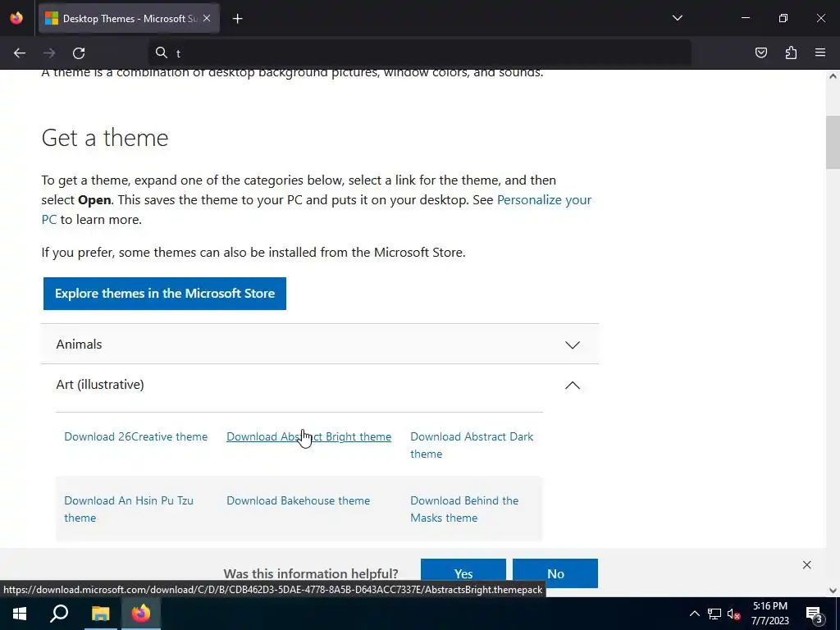Viewport: 840px width, 630px height.
Task: Download the 26Creative theme
Action: tap(135, 436)
